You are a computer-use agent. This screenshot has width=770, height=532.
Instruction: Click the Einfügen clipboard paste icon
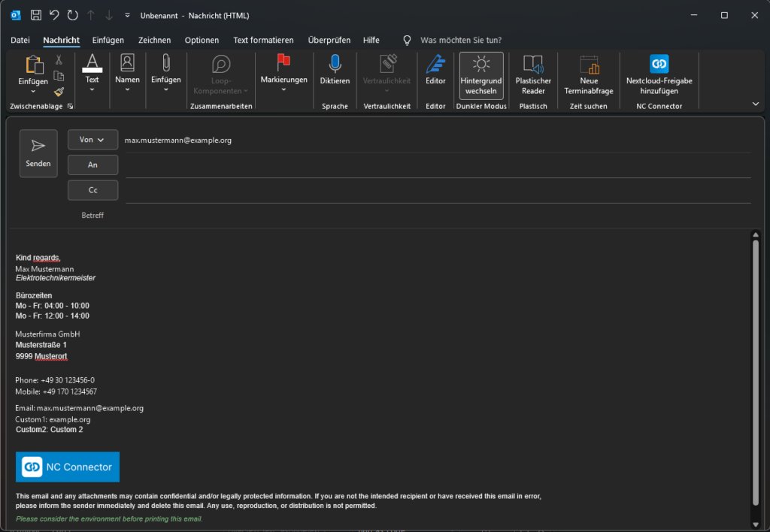pos(33,65)
